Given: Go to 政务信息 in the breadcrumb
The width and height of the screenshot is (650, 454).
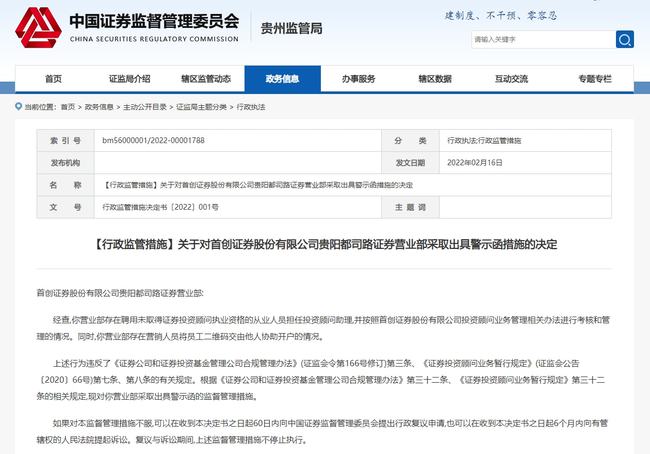Looking at the screenshot, I should coord(99,107).
